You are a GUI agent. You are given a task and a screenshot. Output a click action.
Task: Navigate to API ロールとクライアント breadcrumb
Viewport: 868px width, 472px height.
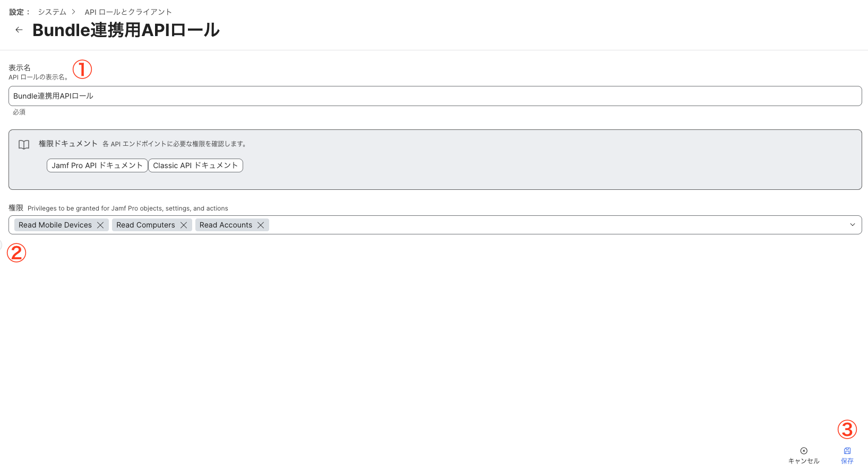pyautogui.click(x=128, y=12)
